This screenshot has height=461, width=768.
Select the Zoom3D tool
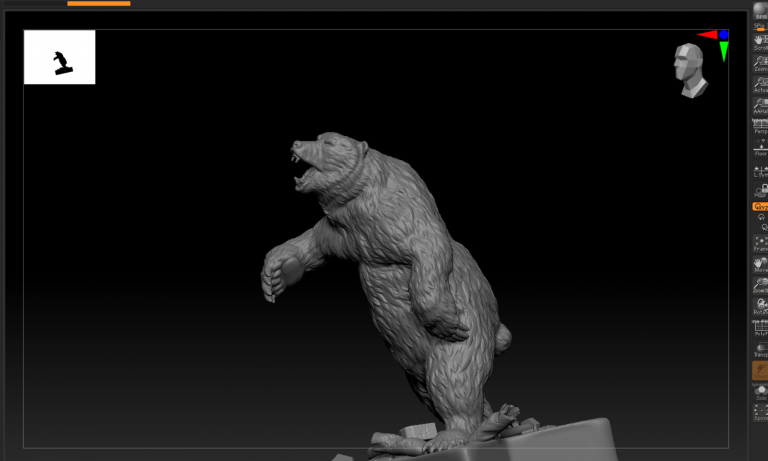(x=761, y=286)
